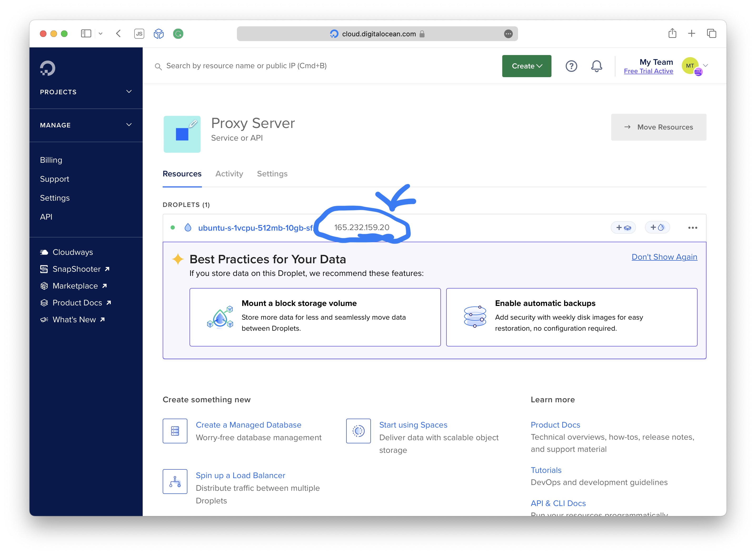
Task: Click Start using Spaces link
Action: tap(413, 425)
